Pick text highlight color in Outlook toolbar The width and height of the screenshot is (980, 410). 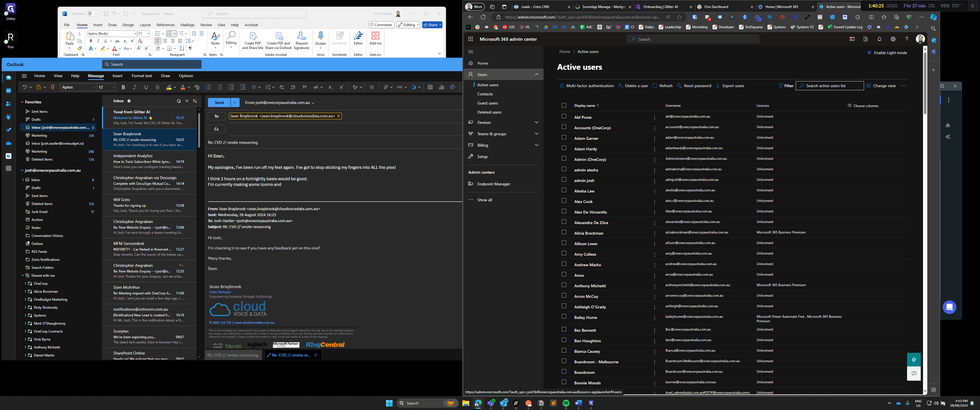pyautogui.click(x=169, y=87)
